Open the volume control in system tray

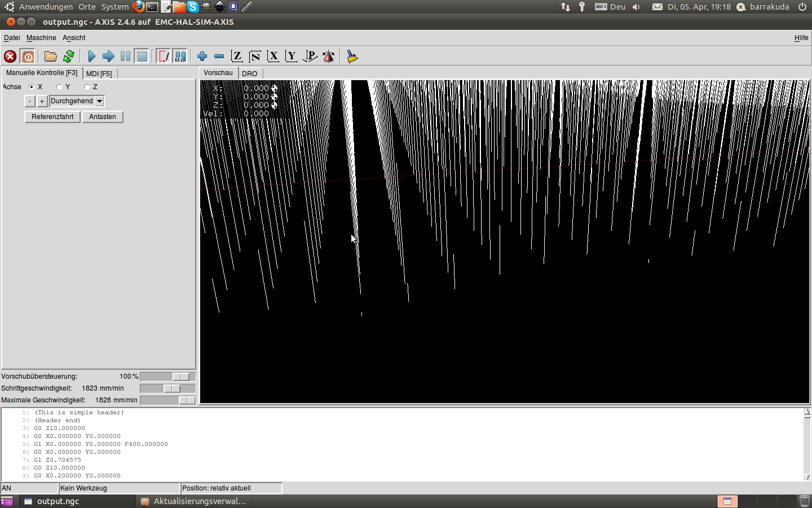(636, 7)
